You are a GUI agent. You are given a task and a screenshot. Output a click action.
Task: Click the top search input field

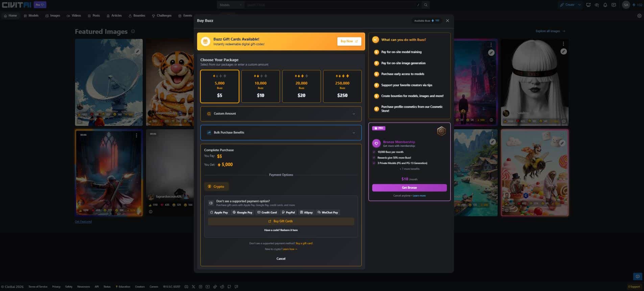tap(333, 5)
